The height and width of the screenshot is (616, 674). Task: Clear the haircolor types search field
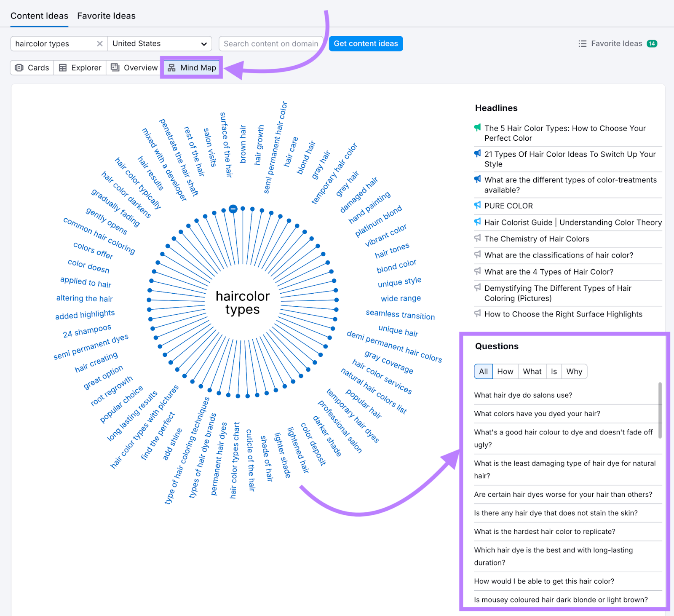(100, 44)
